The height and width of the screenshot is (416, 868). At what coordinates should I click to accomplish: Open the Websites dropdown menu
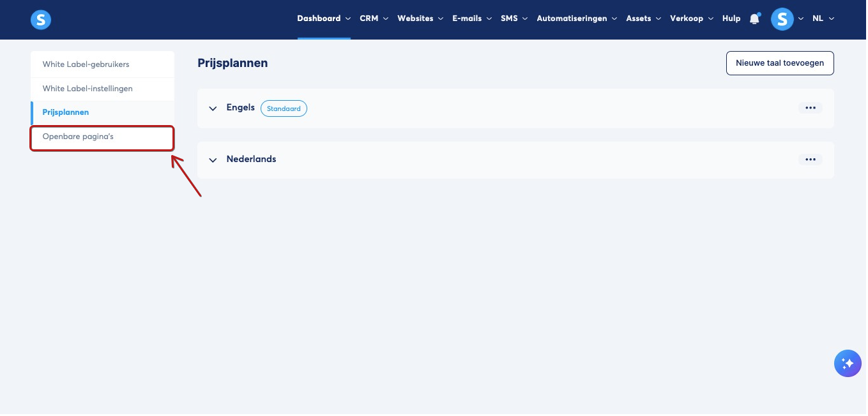420,19
